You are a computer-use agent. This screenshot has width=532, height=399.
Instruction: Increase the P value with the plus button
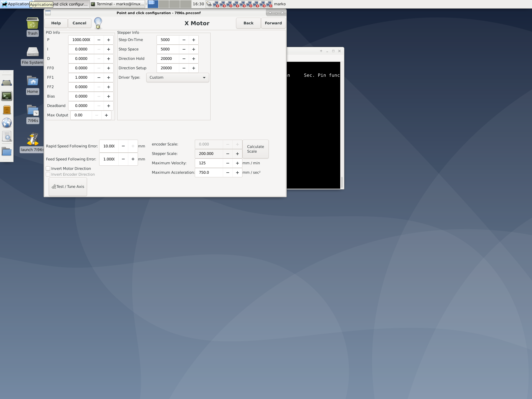tap(109, 40)
